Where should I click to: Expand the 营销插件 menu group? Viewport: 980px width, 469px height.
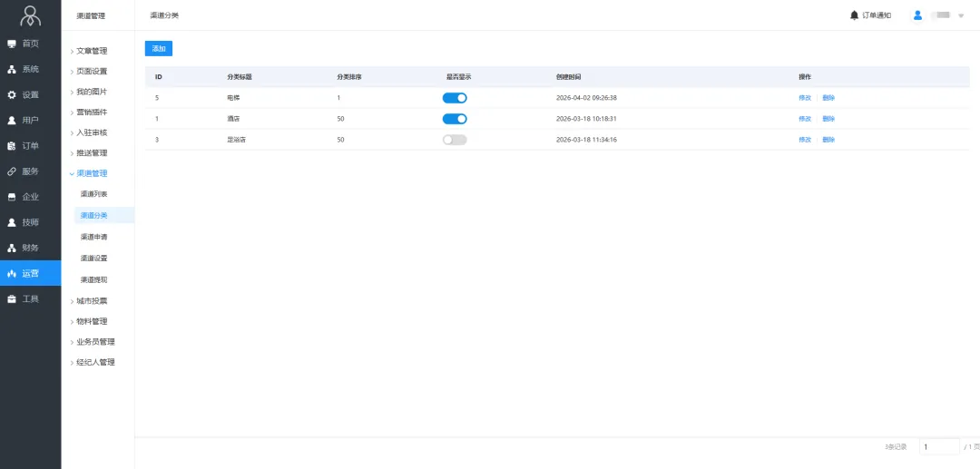(x=91, y=112)
